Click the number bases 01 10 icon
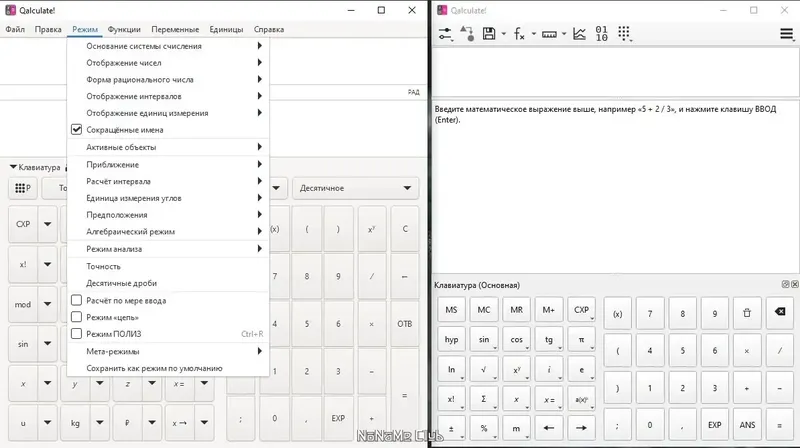Screen dimensions: 800x448 click(x=602, y=34)
